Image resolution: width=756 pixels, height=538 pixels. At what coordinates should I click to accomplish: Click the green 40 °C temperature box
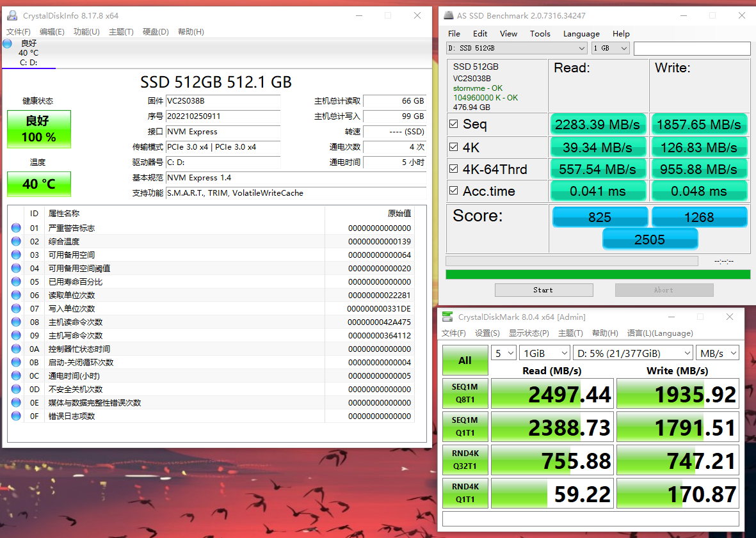[x=38, y=184]
